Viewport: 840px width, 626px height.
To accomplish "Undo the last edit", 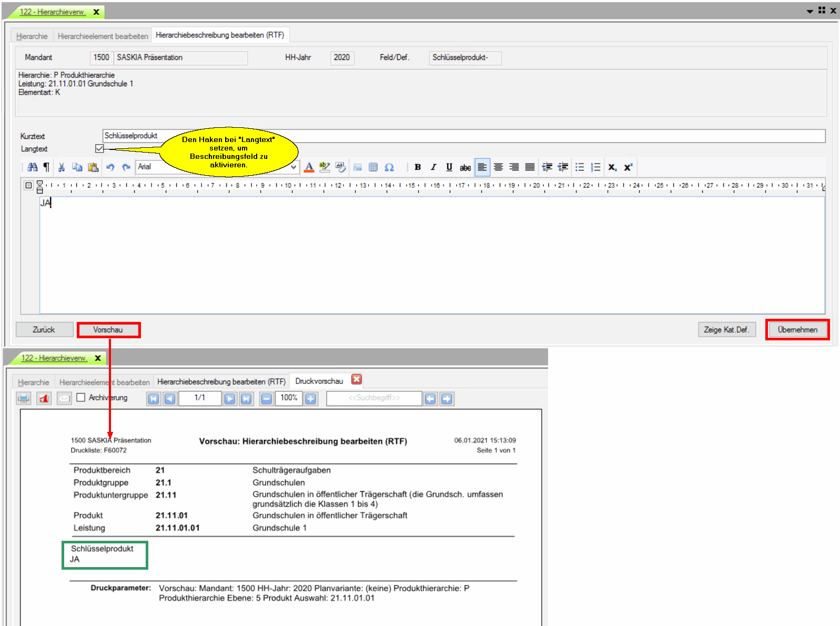I will pos(110,167).
